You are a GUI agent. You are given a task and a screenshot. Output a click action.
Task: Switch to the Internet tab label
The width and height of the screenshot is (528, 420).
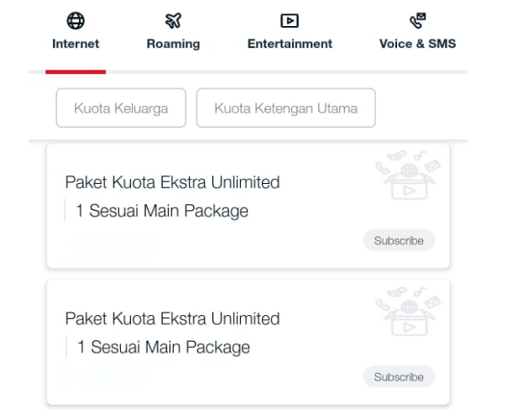[x=76, y=44]
